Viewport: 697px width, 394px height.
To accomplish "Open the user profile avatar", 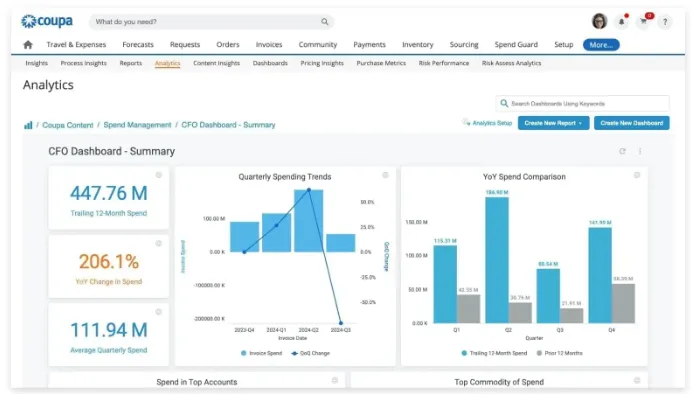I will 599,21.
